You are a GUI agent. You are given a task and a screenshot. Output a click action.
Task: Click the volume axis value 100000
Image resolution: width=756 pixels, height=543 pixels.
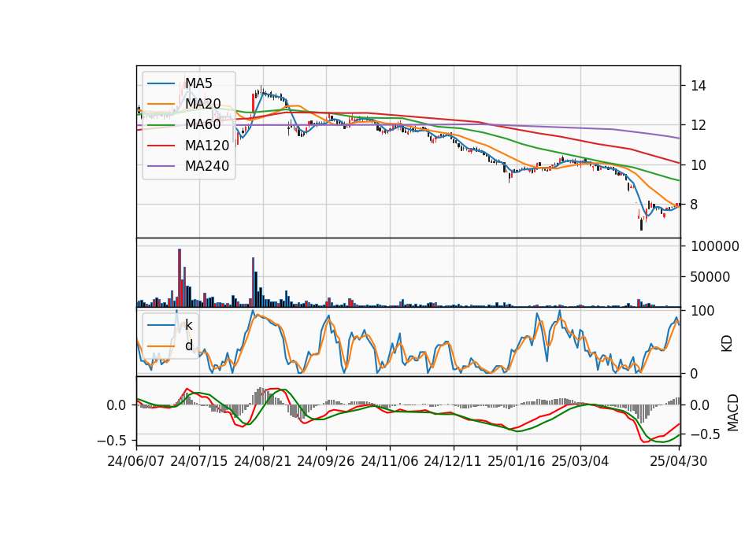715,246
